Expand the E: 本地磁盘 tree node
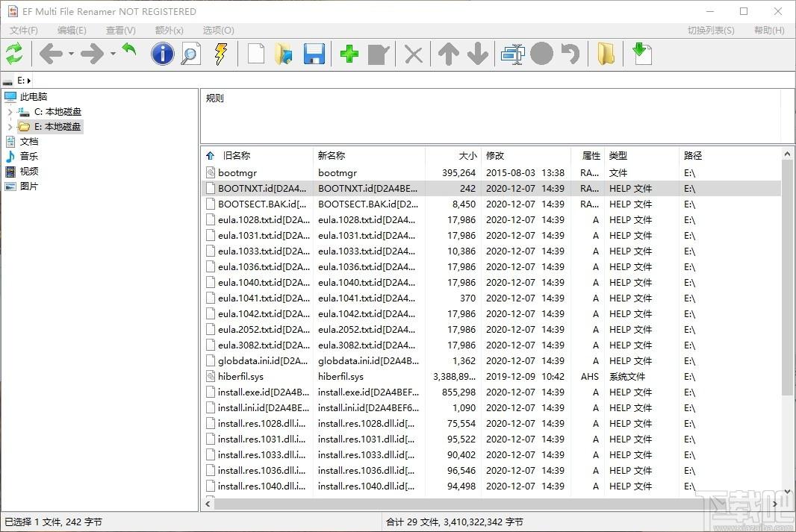The width and height of the screenshot is (796, 532). click(10, 127)
